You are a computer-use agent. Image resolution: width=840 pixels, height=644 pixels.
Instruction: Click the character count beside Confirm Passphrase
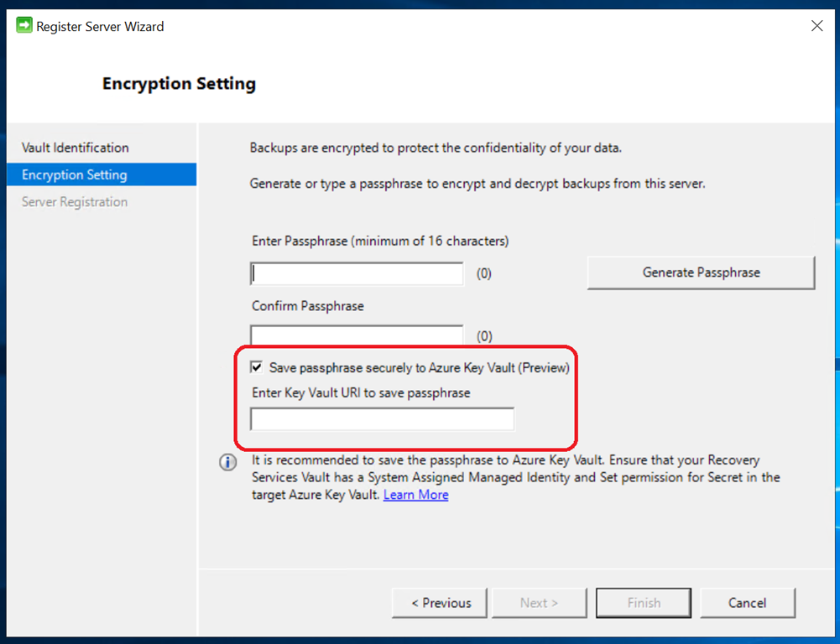[484, 336]
